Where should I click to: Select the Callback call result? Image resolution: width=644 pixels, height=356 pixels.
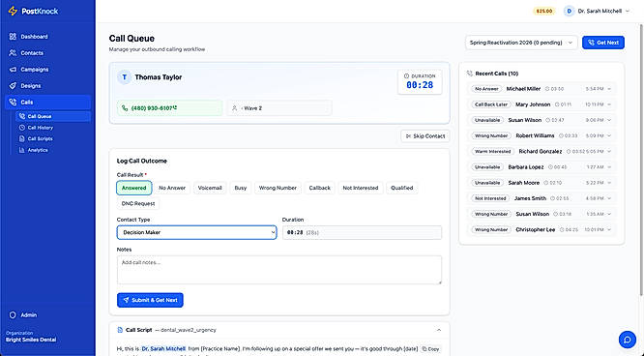319,188
